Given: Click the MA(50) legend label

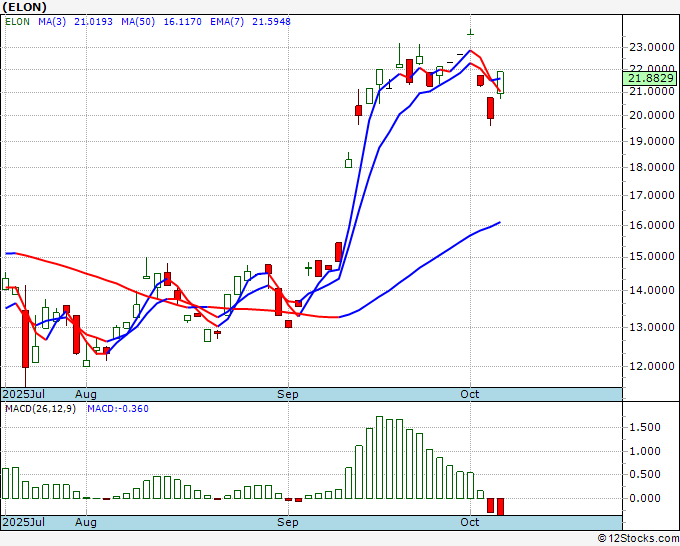Looking at the screenshot, I should (138, 22).
